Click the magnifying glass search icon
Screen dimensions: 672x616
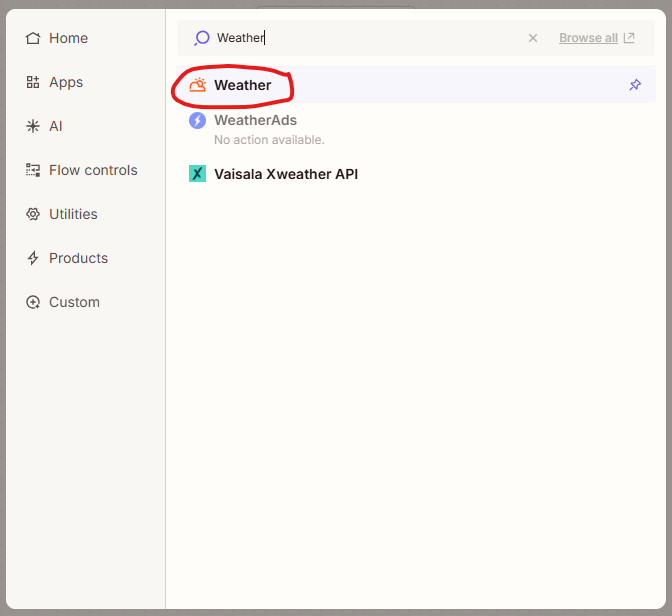coord(202,38)
